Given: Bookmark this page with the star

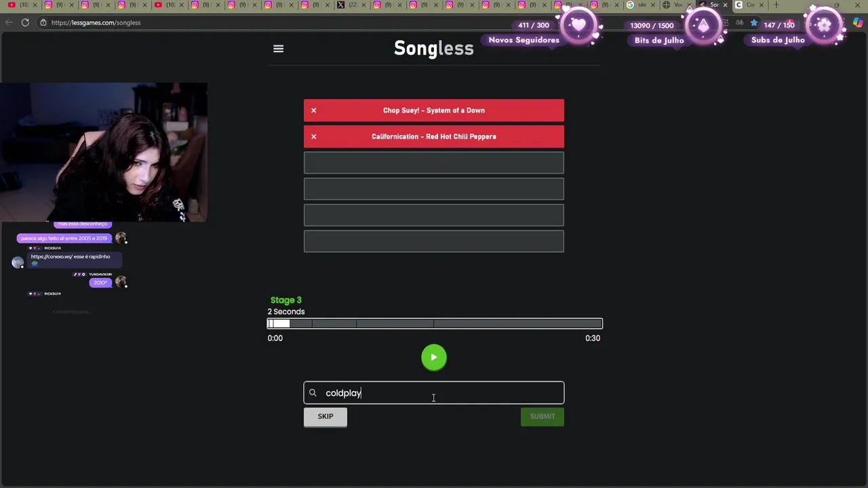Looking at the screenshot, I should [753, 23].
